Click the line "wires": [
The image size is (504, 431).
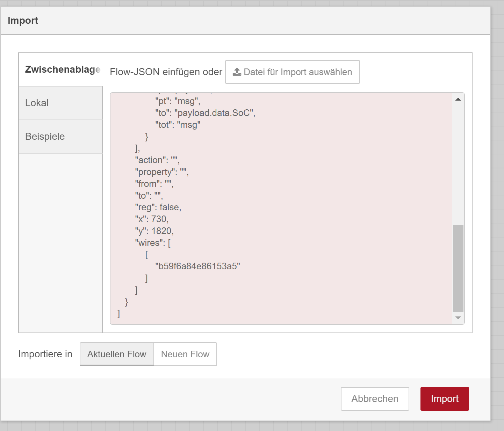[x=153, y=243]
